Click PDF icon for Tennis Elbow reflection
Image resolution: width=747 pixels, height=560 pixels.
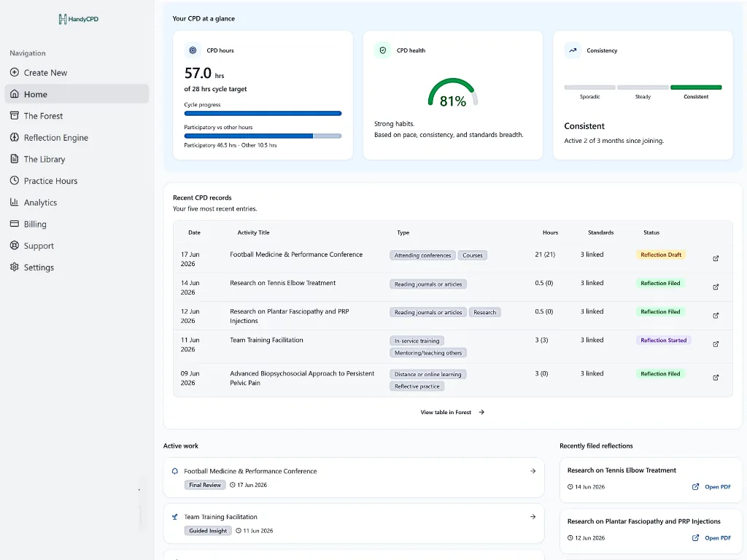pos(695,486)
